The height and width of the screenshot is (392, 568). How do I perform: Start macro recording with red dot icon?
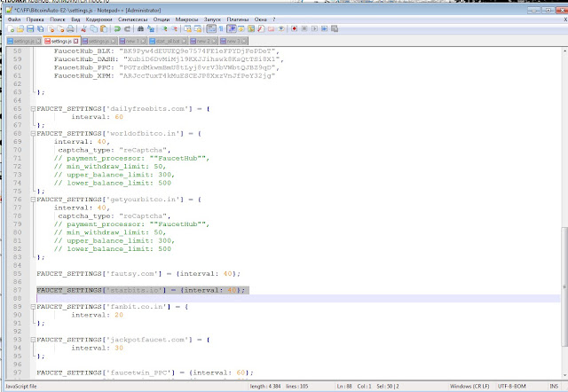(294, 28)
